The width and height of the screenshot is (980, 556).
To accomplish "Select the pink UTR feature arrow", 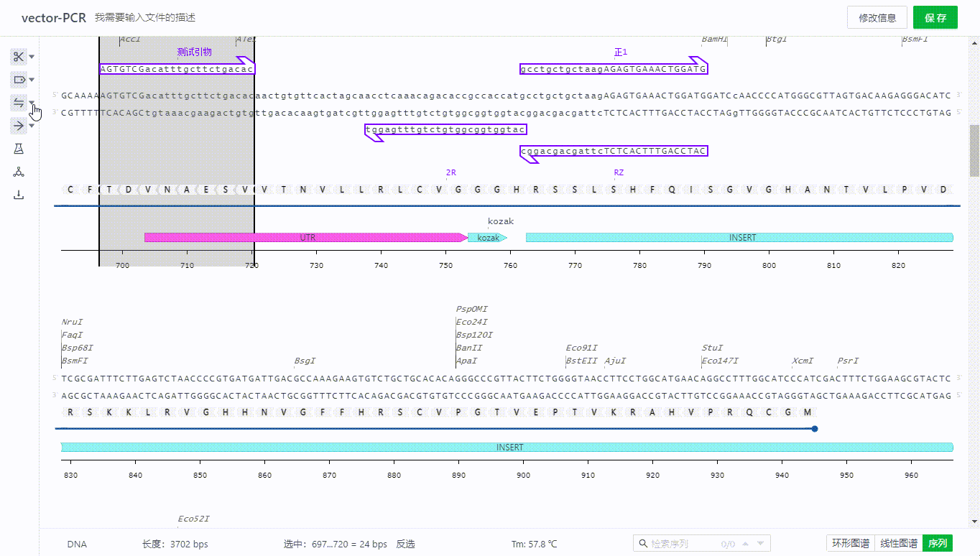I will tap(308, 237).
